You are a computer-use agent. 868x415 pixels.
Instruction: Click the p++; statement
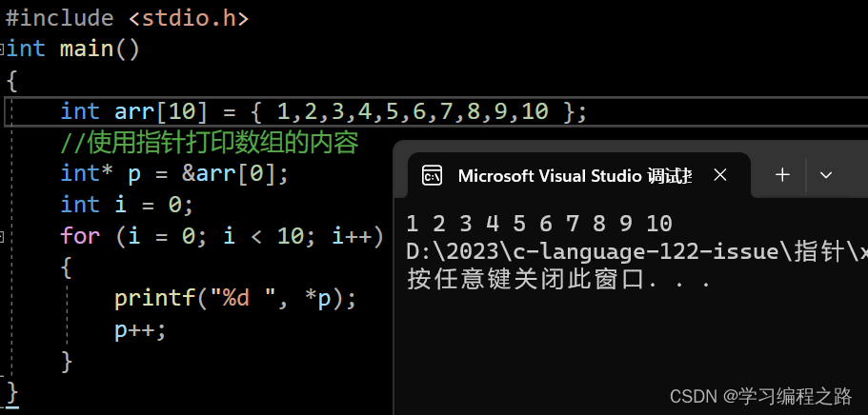[x=140, y=330]
